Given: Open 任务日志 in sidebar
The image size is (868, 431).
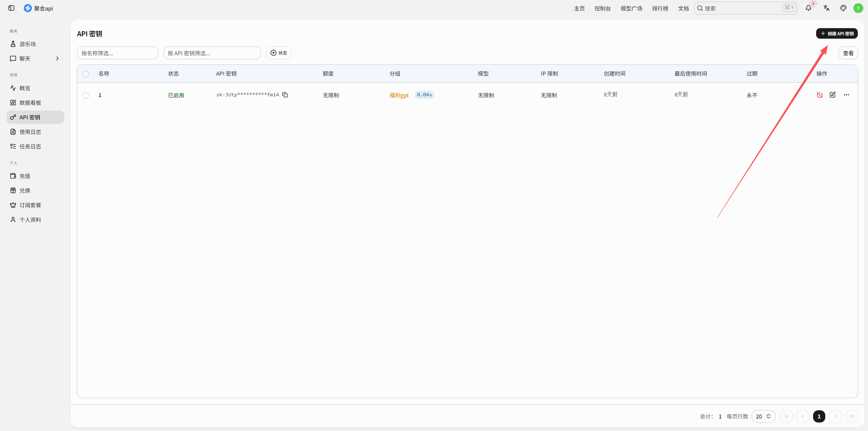Looking at the screenshot, I should pyautogui.click(x=35, y=146).
